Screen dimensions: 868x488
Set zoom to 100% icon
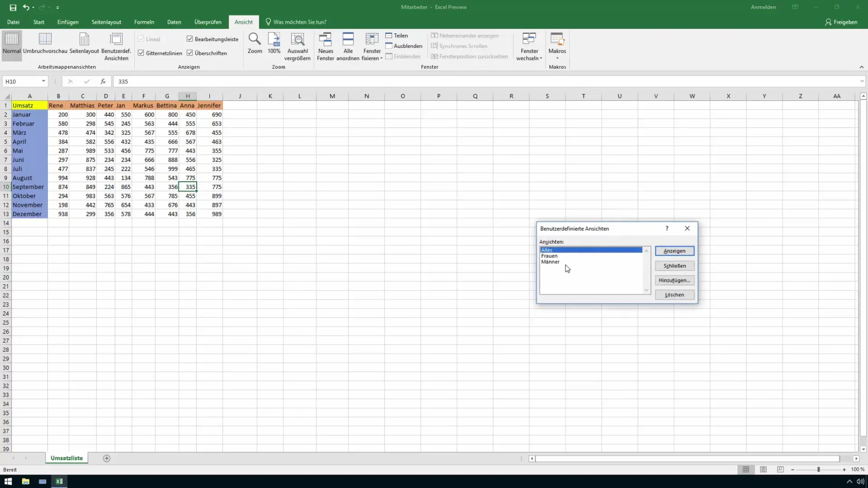(x=274, y=43)
